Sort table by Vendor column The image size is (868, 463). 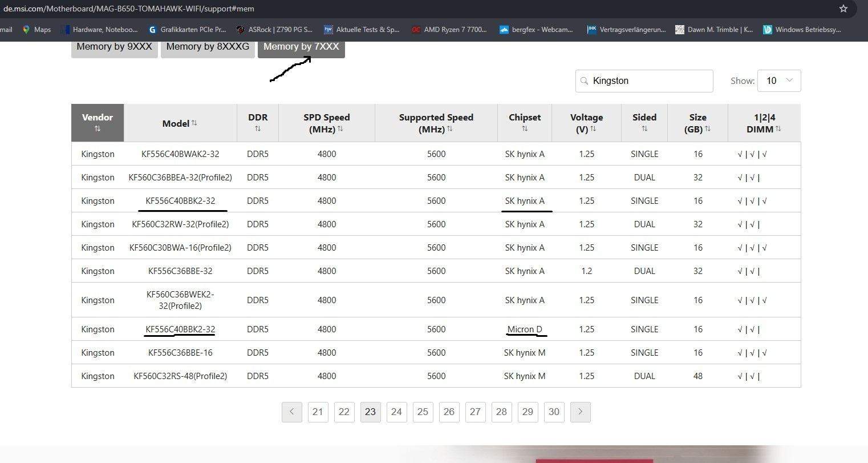point(98,123)
